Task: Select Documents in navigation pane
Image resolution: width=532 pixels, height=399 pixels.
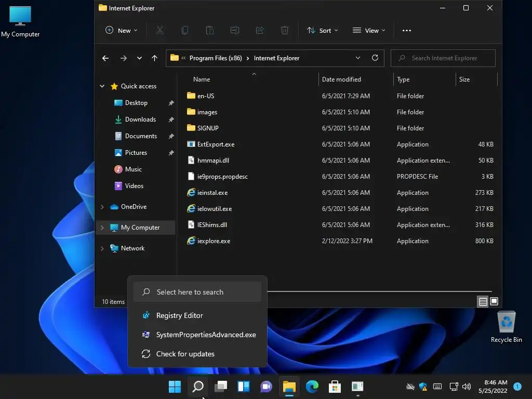Action: [141, 136]
